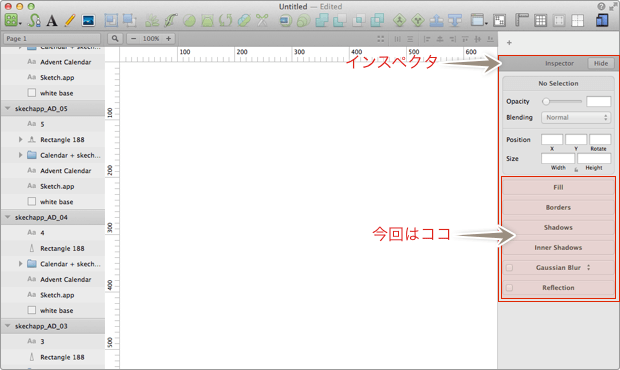The image size is (620, 370).
Task: Enable the Reflection checkbox
Action: click(509, 287)
